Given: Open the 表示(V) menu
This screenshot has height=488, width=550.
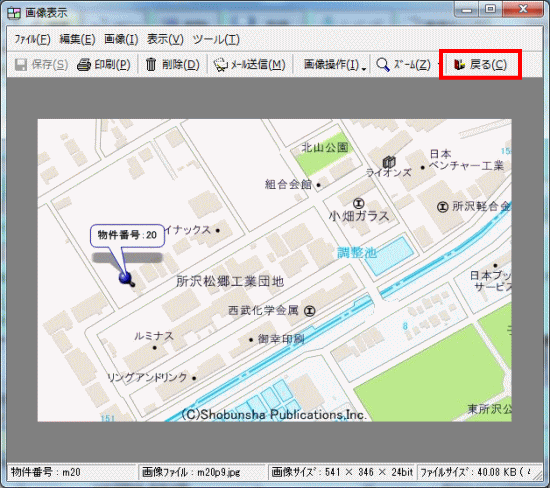Looking at the screenshot, I should (165, 39).
